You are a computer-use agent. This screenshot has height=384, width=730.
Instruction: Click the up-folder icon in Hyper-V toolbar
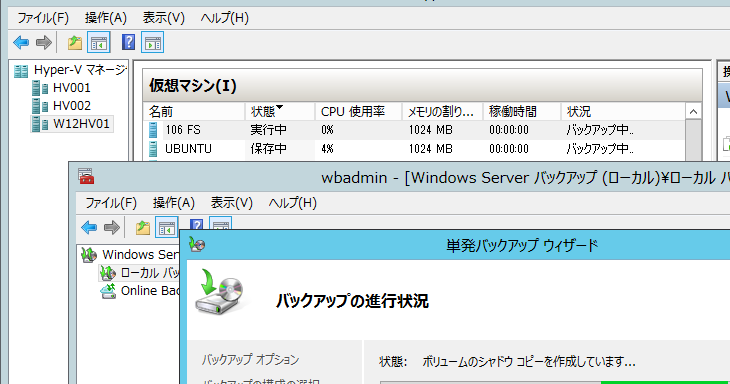(74, 43)
